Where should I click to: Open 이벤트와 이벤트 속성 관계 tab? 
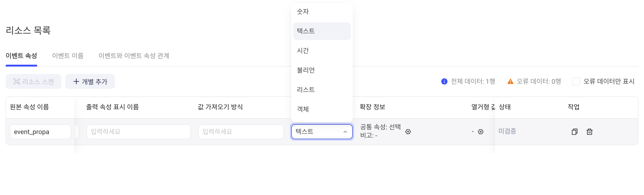point(134,56)
